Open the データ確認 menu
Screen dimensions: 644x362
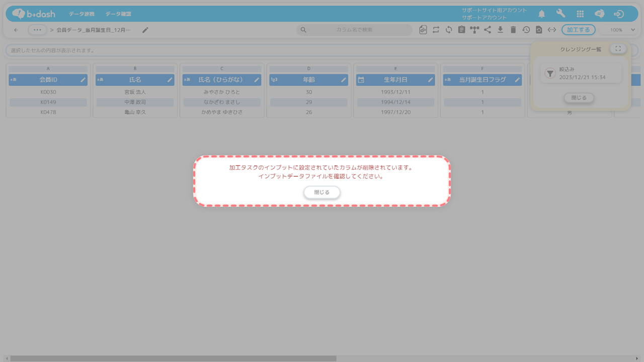[x=118, y=14]
